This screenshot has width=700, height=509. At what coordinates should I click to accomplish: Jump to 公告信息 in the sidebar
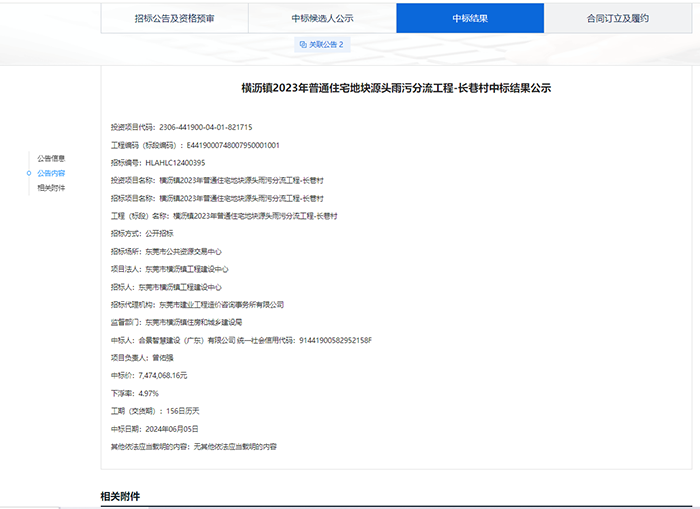point(51,158)
